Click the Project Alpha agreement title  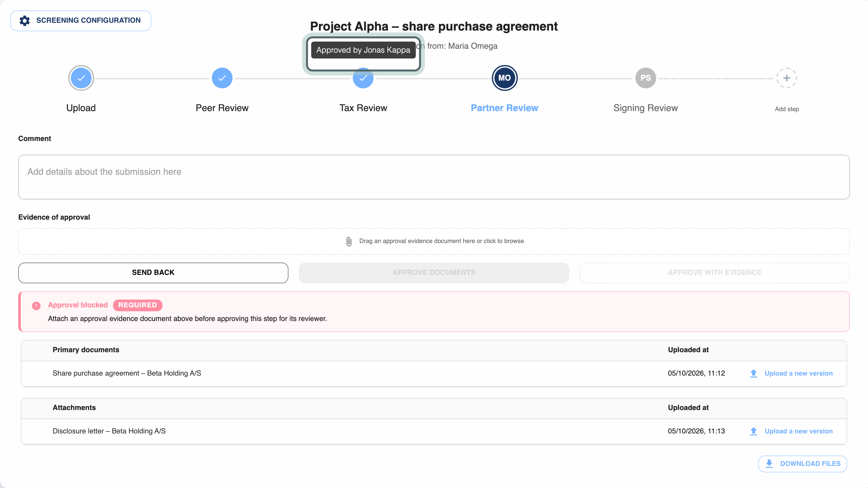[434, 26]
